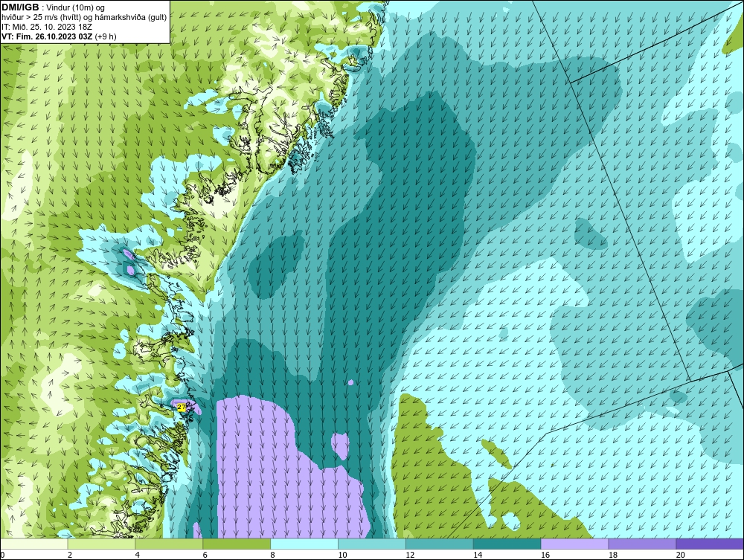744x560 pixels.
Task: Select the 16-18 m/s lavender legend swatch
Action: click(574, 544)
